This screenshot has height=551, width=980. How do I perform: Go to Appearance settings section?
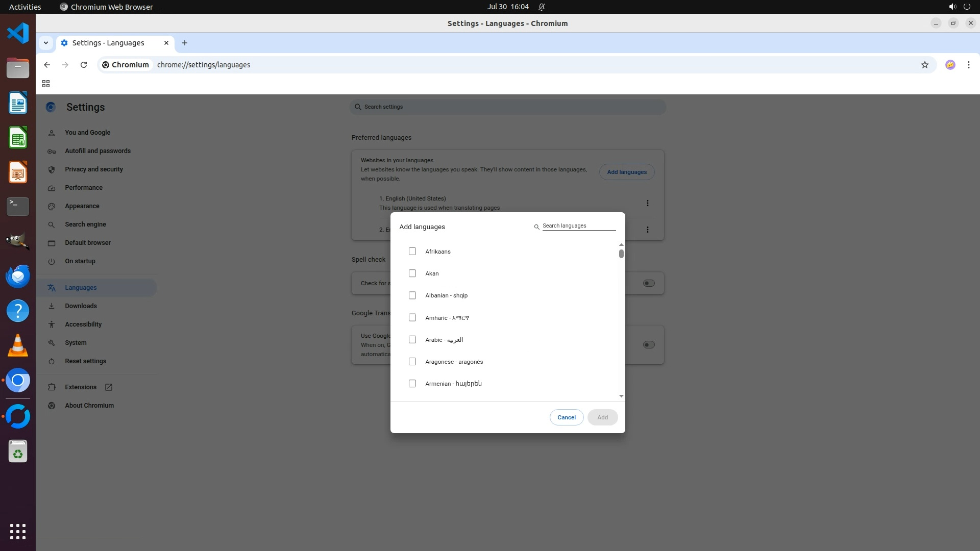point(82,206)
